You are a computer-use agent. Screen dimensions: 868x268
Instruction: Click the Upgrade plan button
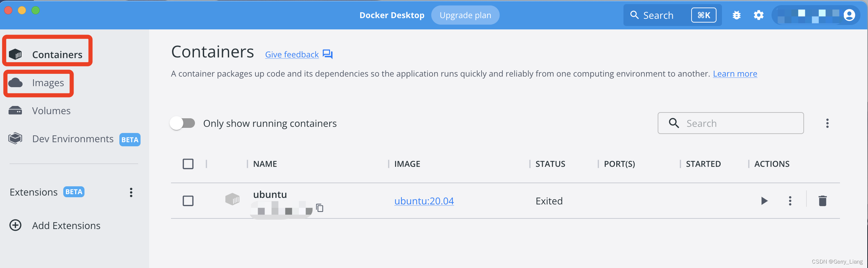[x=465, y=15]
